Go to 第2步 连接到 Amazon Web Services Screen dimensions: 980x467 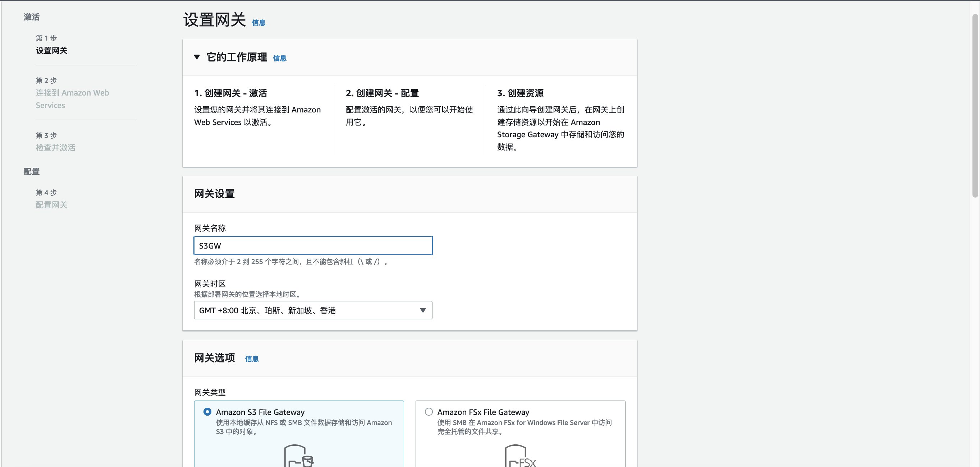point(72,98)
